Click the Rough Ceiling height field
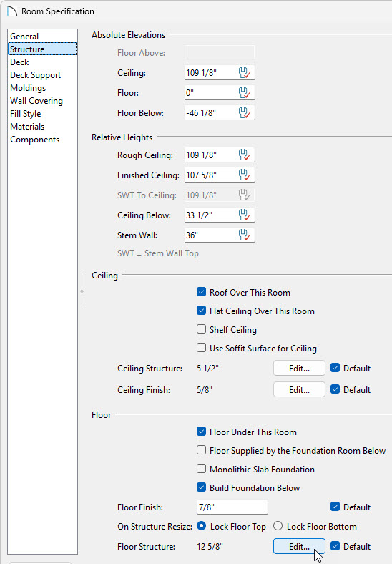The image size is (392, 564). click(220, 155)
